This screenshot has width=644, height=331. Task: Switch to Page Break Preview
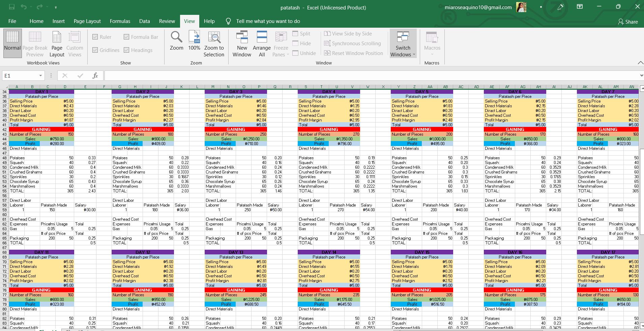(x=35, y=43)
